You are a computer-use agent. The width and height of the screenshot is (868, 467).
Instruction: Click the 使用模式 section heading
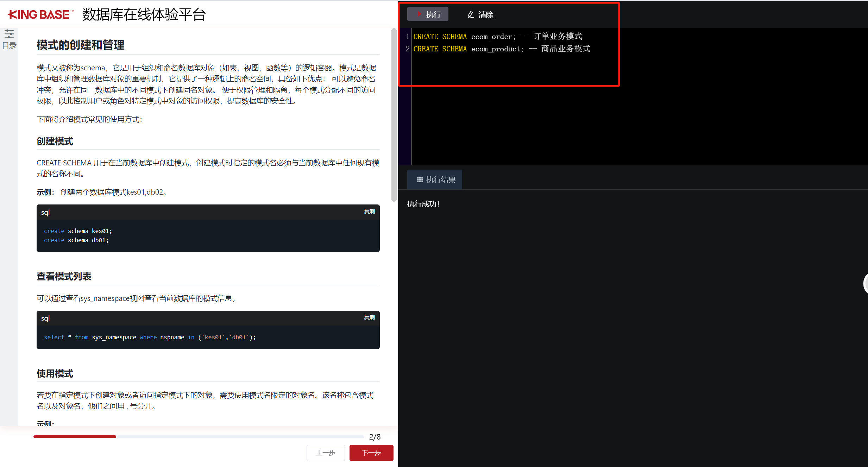pyautogui.click(x=55, y=373)
